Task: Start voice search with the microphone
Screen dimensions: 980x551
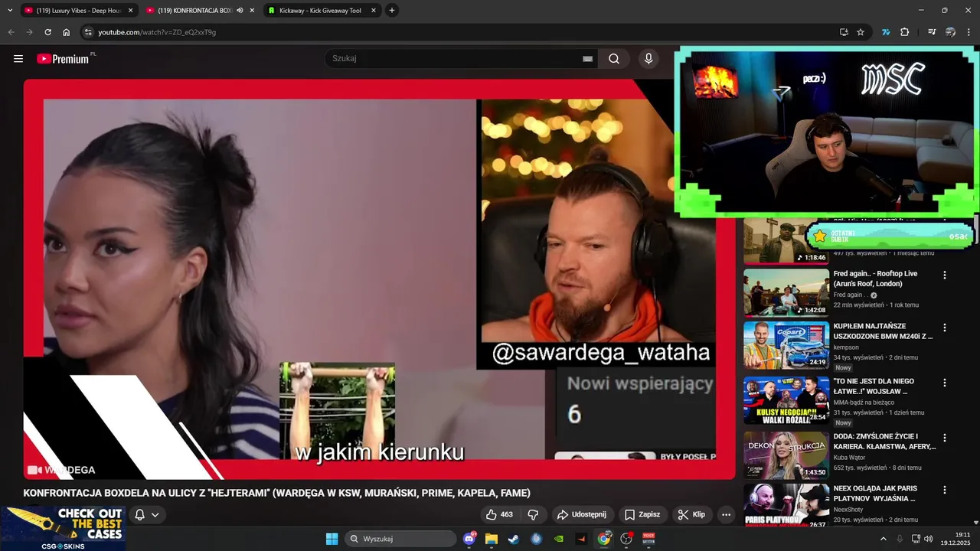Action: 648,59
